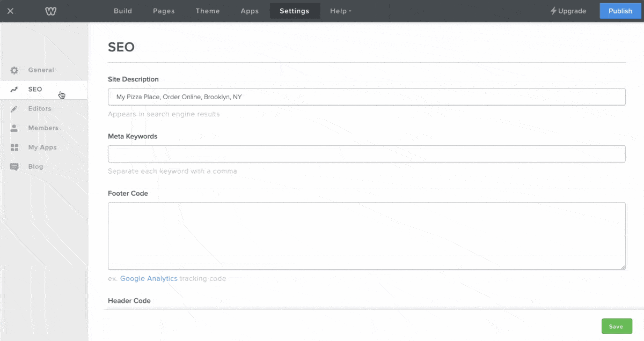This screenshot has height=341, width=644.
Task: Click the Editors pencil icon
Action: [x=14, y=109]
